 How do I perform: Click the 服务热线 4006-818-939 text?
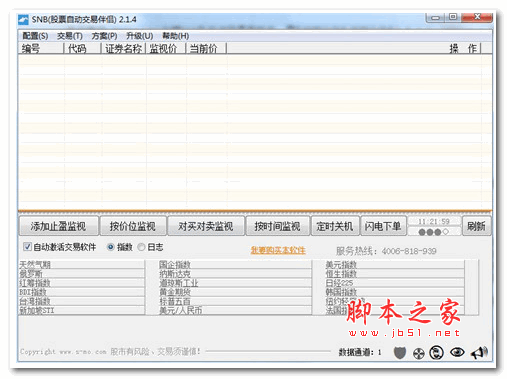[386, 251]
